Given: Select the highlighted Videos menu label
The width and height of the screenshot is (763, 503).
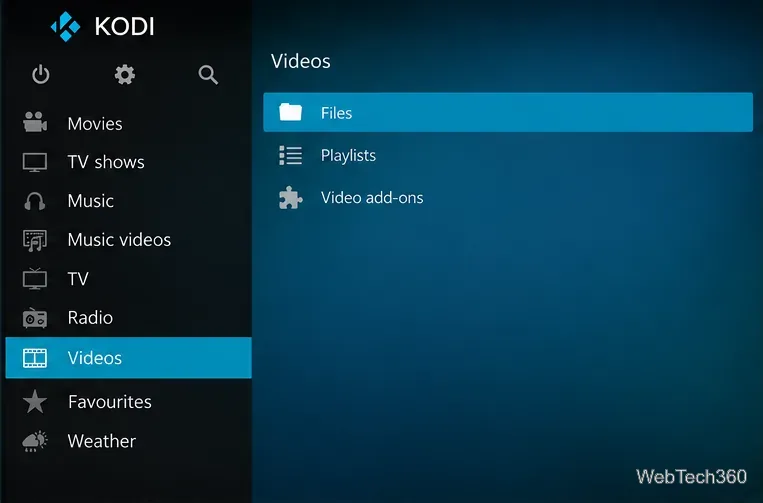Looking at the screenshot, I should point(95,358).
